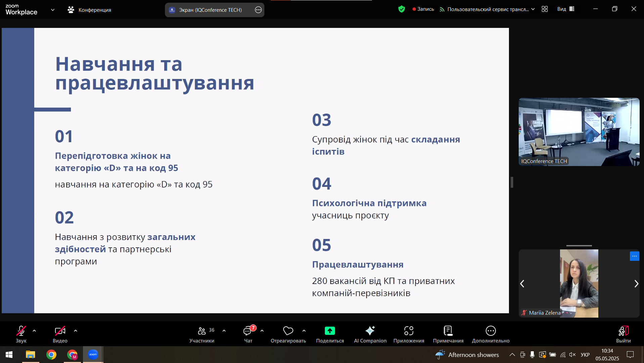Open the Чат panel with unread messages
The height and width of the screenshot is (363, 644).
(248, 334)
